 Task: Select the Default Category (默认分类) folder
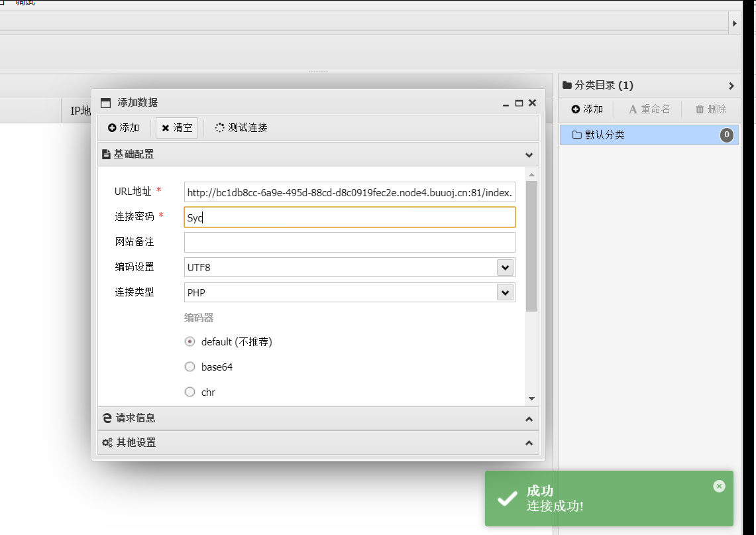click(649, 135)
